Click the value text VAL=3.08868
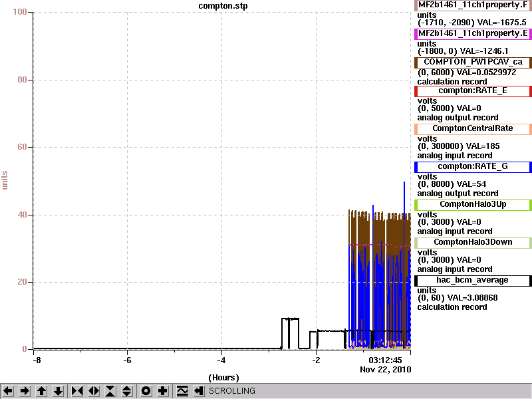The height and width of the screenshot is (399, 532). tap(473, 298)
